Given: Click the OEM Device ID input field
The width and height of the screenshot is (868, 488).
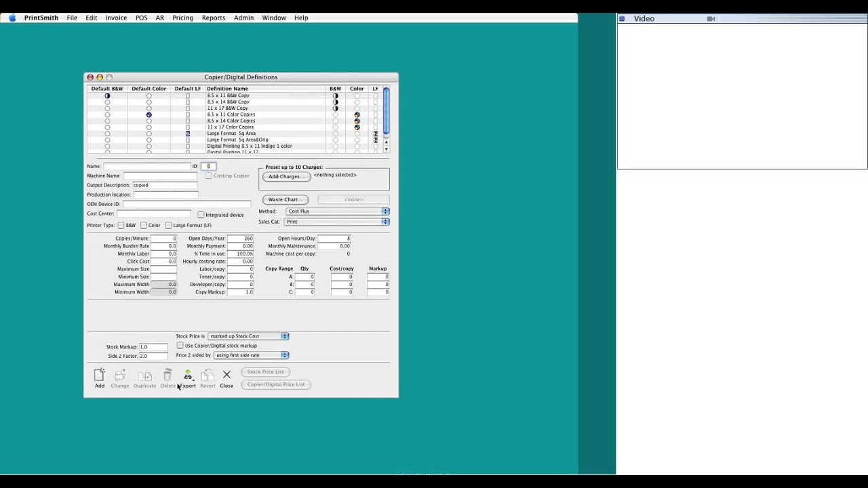Looking at the screenshot, I should [x=186, y=204].
